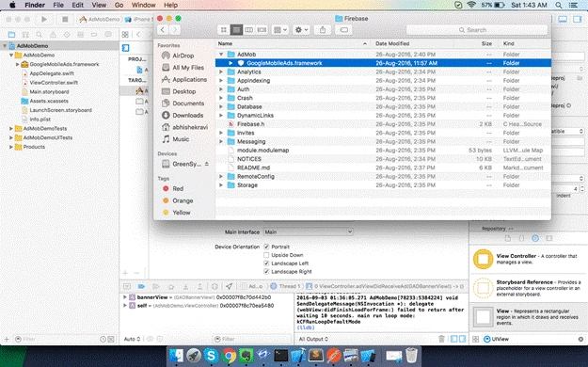Switch Finder to icon view
This screenshot has width=588, height=367.
coord(224,30)
